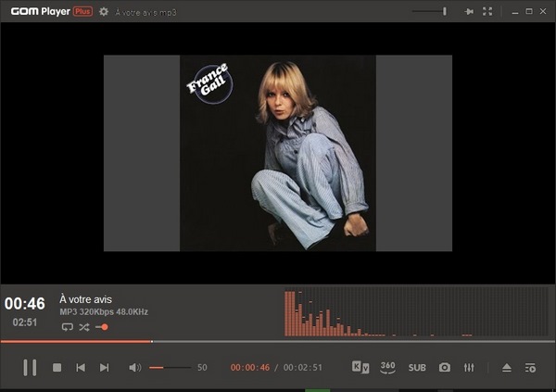Click the volume value 50
The image size is (556, 392).
point(202,368)
